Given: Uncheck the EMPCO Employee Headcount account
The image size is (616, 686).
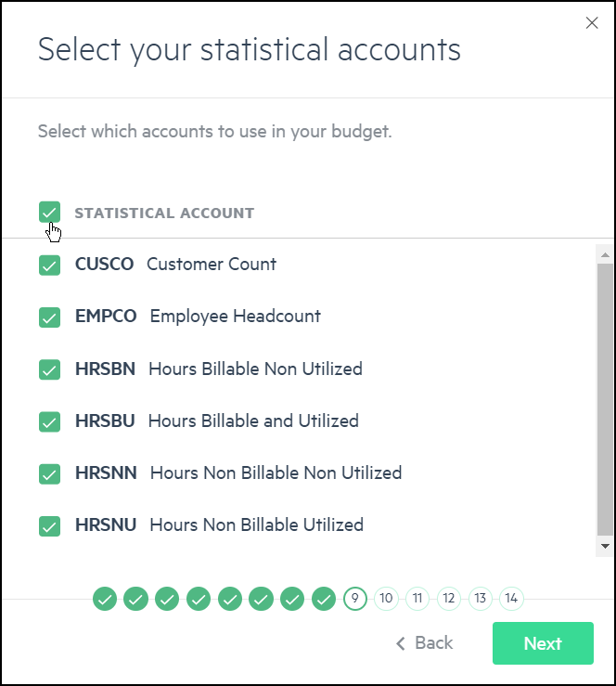Looking at the screenshot, I should (x=49, y=317).
